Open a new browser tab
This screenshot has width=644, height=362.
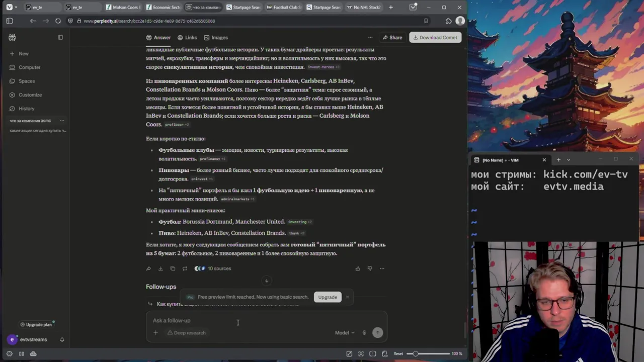pyautogui.click(x=390, y=7)
